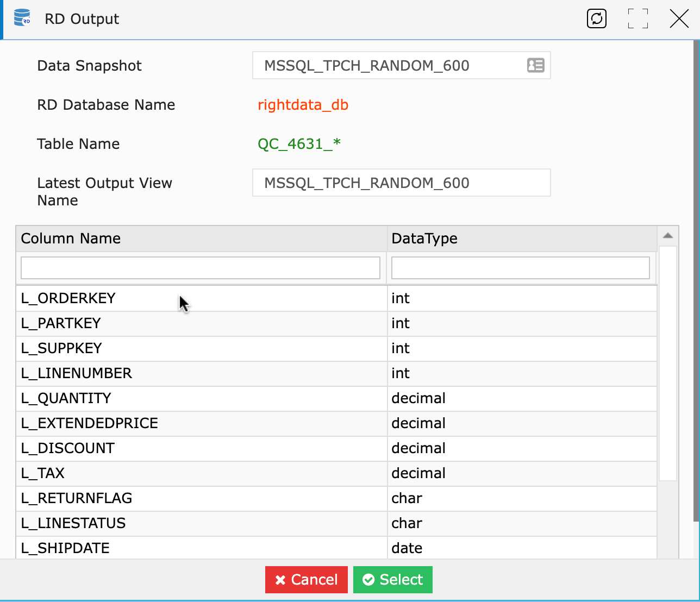Viewport: 700px width, 602px height.
Task: Click the DataType filter box
Action: [x=520, y=267]
